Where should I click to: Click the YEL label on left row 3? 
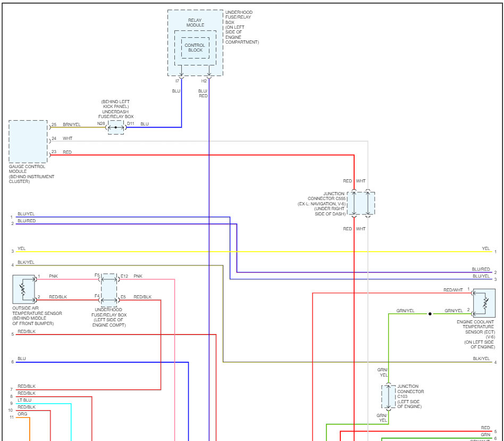coord(22,248)
